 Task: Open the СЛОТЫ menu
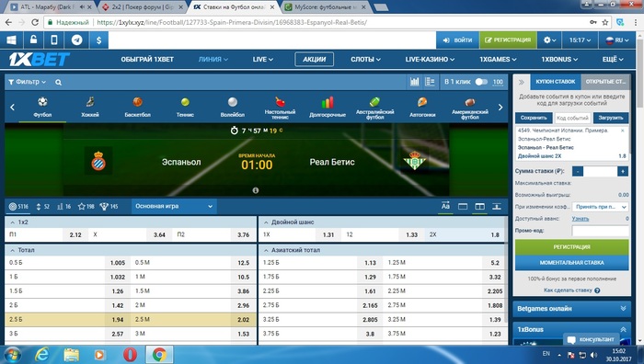[365, 60]
